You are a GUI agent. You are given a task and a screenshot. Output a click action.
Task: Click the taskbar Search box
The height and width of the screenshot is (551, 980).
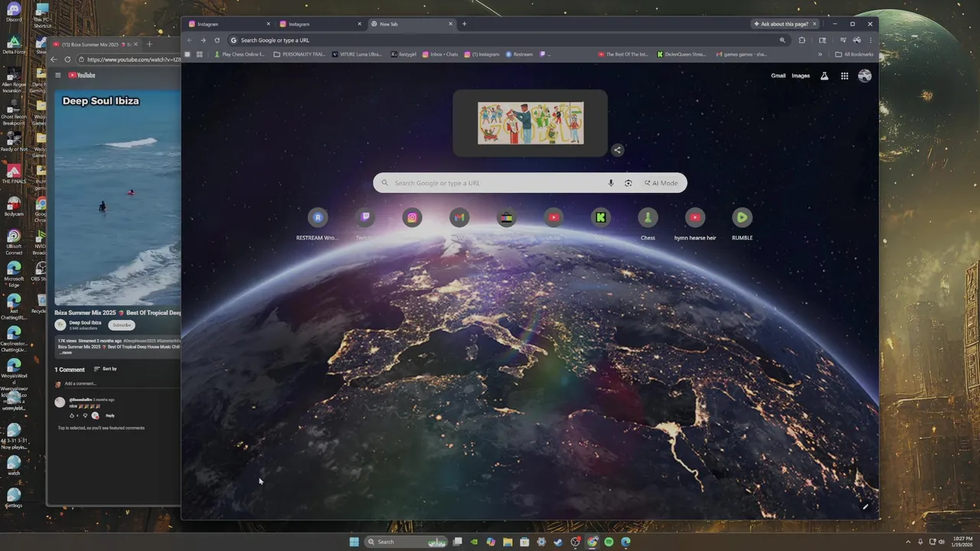(x=405, y=542)
